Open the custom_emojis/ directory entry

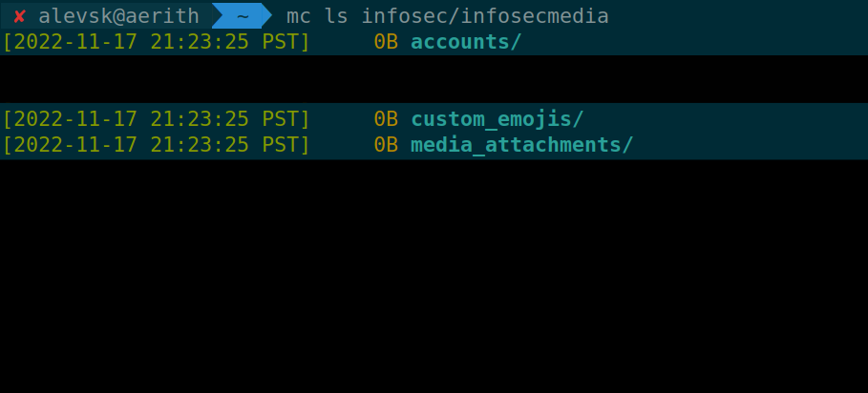pyautogui.click(x=497, y=119)
